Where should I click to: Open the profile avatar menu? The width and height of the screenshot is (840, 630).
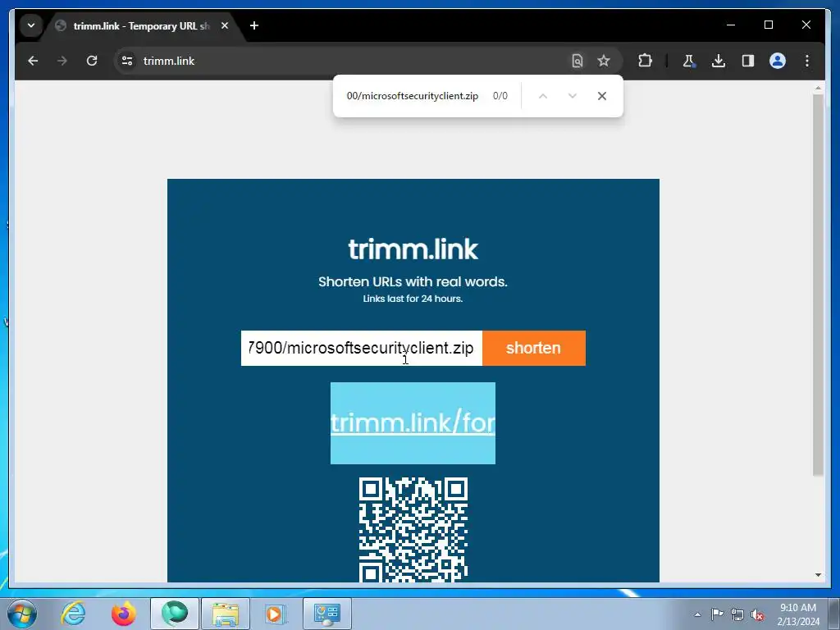778,61
